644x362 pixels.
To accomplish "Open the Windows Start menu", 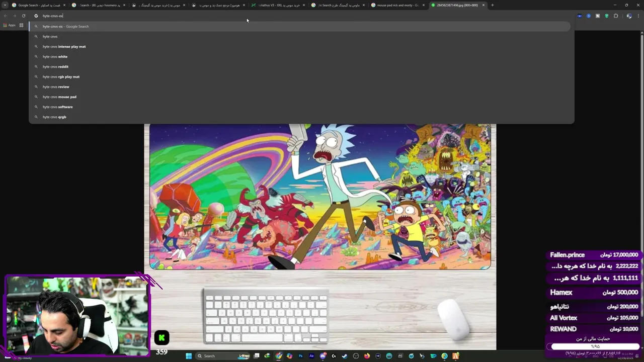I will coord(189,356).
